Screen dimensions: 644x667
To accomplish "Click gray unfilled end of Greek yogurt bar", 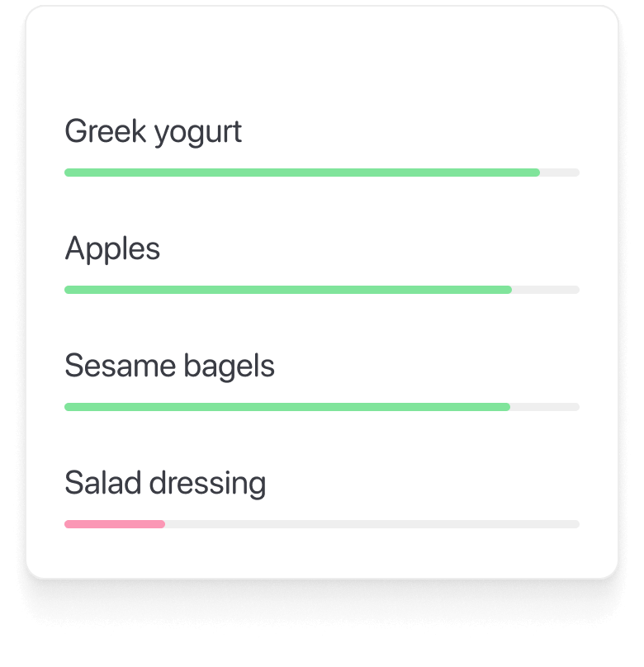I will 560,173.
